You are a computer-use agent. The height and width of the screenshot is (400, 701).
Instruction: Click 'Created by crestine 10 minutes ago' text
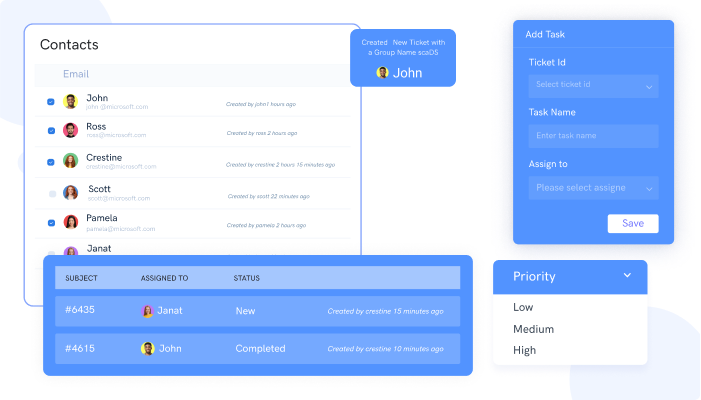[385, 349]
